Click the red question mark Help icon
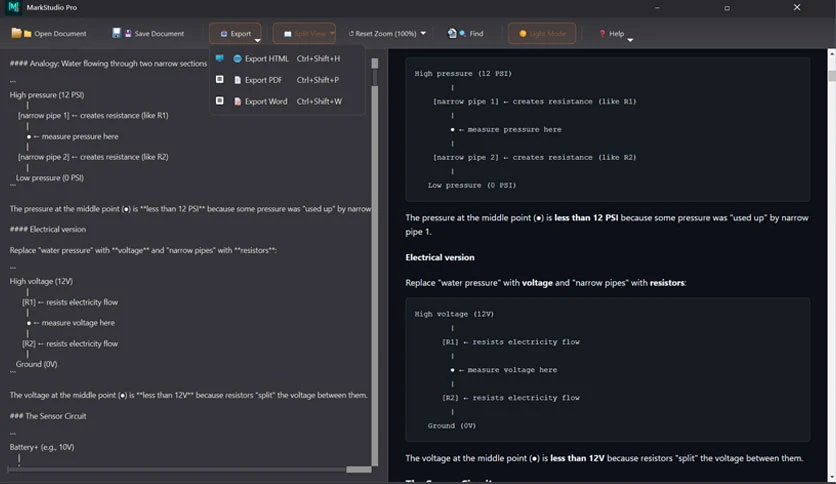 [x=602, y=34]
